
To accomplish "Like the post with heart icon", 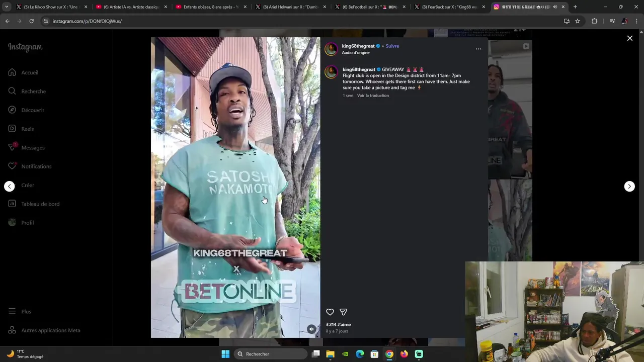I will [330, 312].
